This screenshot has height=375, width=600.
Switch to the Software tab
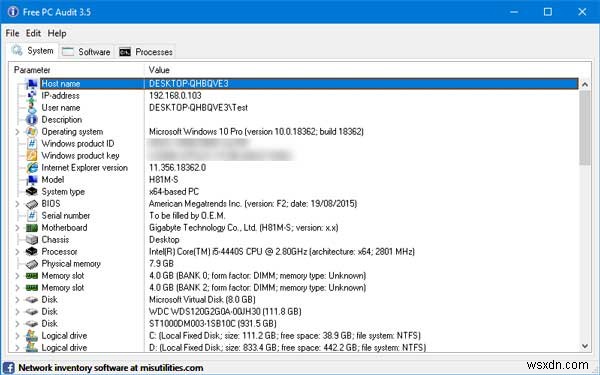pos(86,52)
